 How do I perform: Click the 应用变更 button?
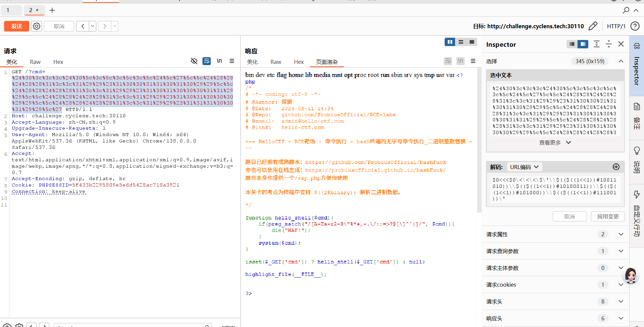[x=608, y=216]
